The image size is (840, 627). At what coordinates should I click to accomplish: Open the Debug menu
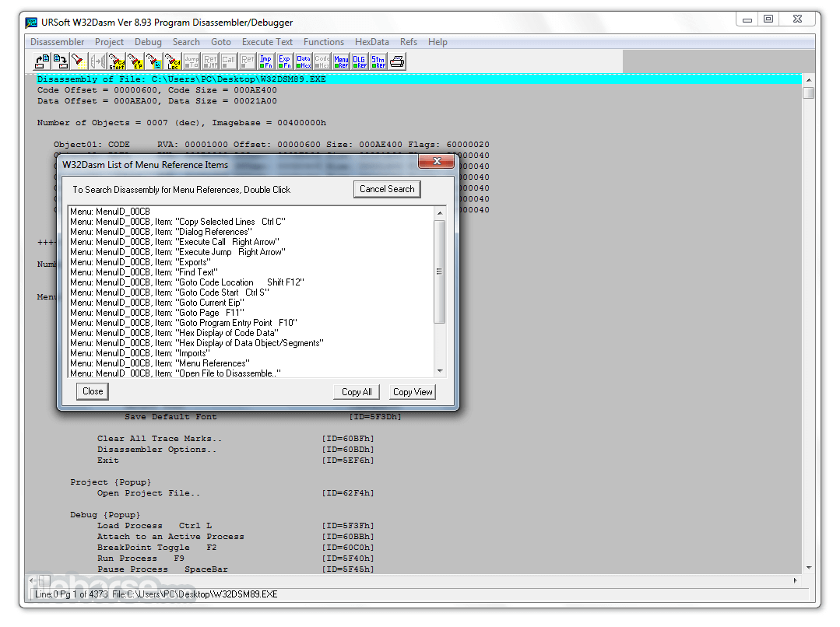pyautogui.click(x=148, y=42)
